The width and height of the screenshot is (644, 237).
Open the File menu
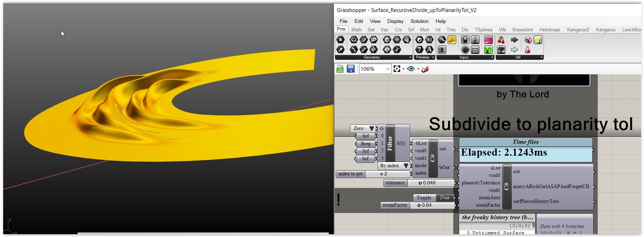point(343,21)
